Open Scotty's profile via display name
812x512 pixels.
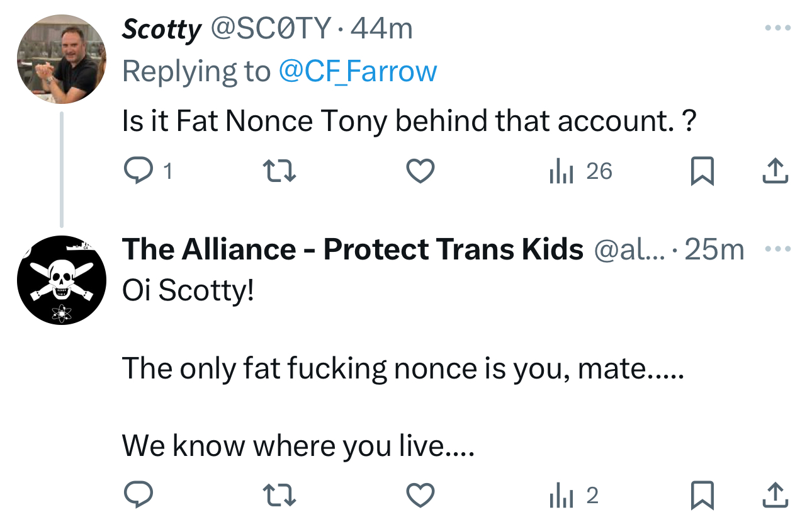162,29
